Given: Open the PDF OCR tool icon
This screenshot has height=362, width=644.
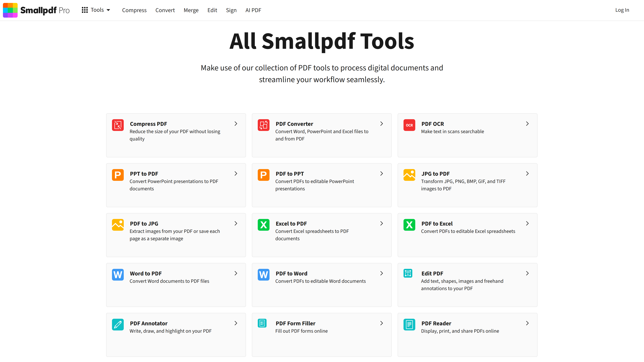Looking at the screenshot, I should (409, 125).
